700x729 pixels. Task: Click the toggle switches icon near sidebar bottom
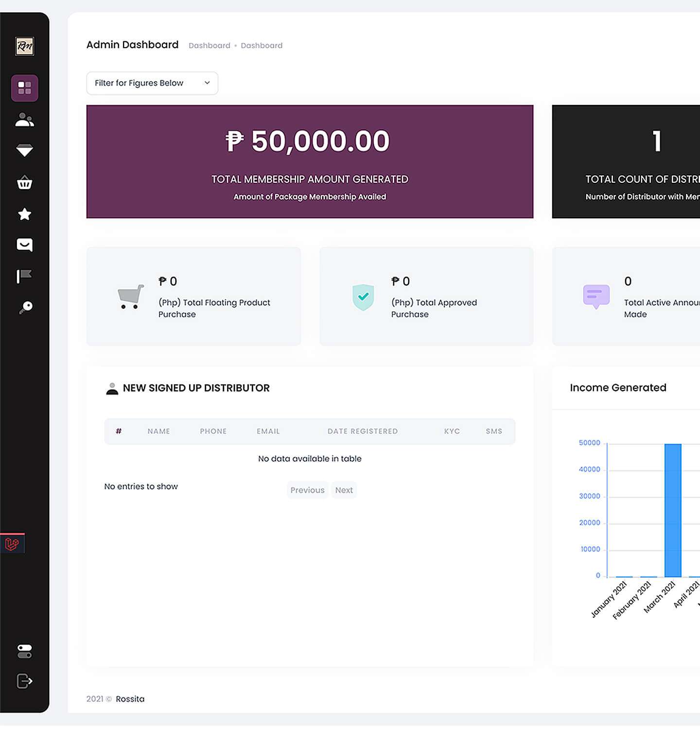[24, 650]
